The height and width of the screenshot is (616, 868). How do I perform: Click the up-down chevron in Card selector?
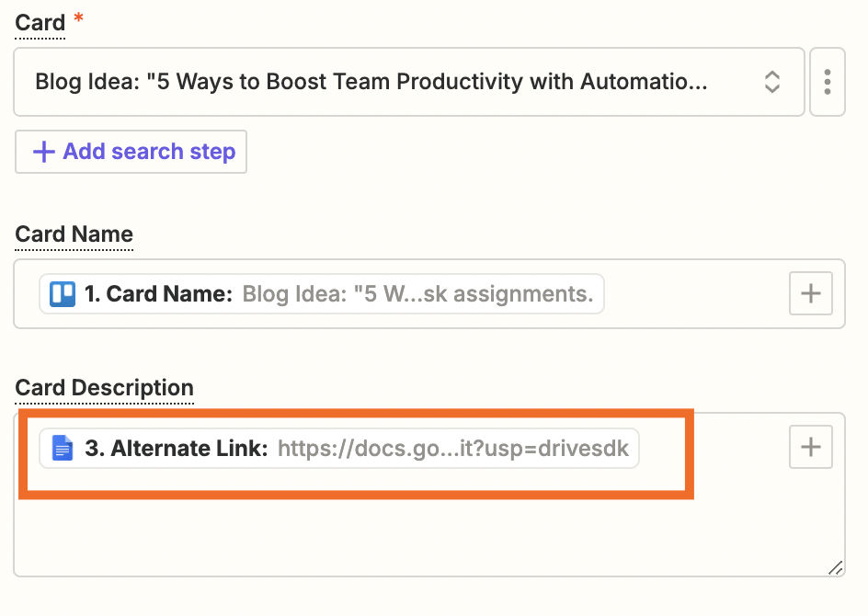[772, 82]
